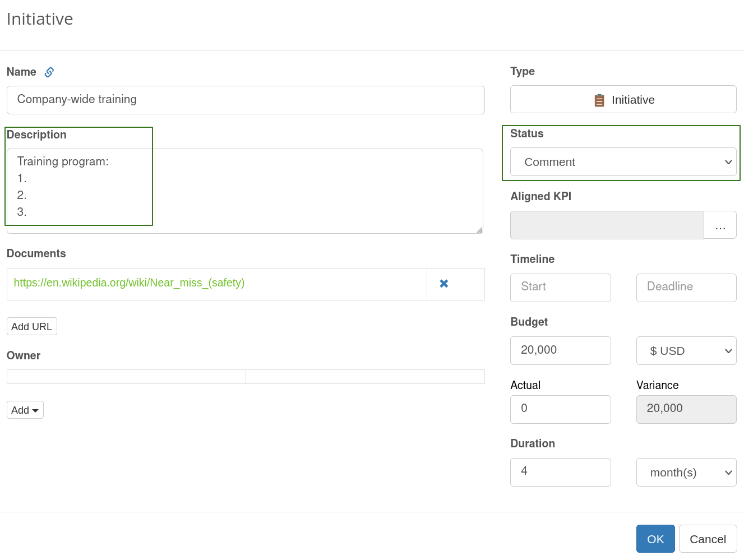Click the Actual cost input field
Viewport: 744px width, 560px height.
click(560, 409)
